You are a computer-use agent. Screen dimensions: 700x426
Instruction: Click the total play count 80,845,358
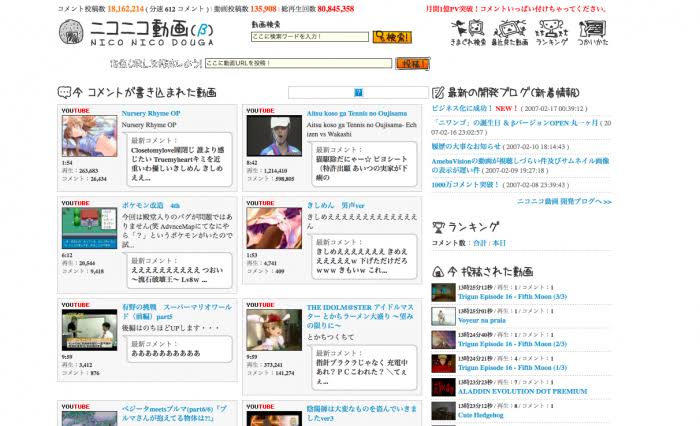(335, 8)
